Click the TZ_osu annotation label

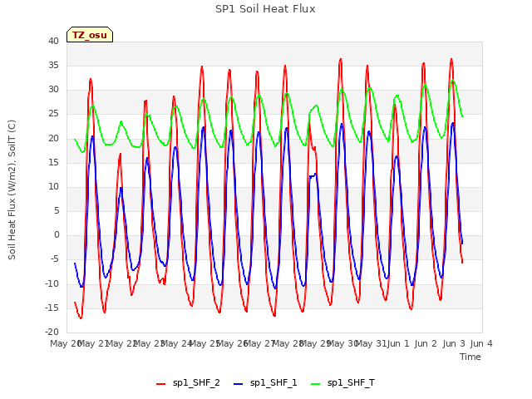click(90, 35)
